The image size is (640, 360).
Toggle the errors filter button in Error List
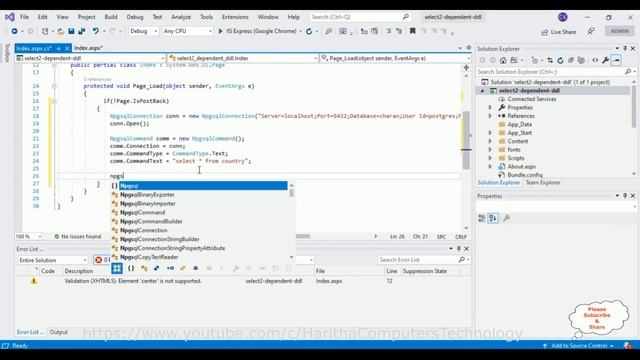pyautogui.click(x=102, y=260)
